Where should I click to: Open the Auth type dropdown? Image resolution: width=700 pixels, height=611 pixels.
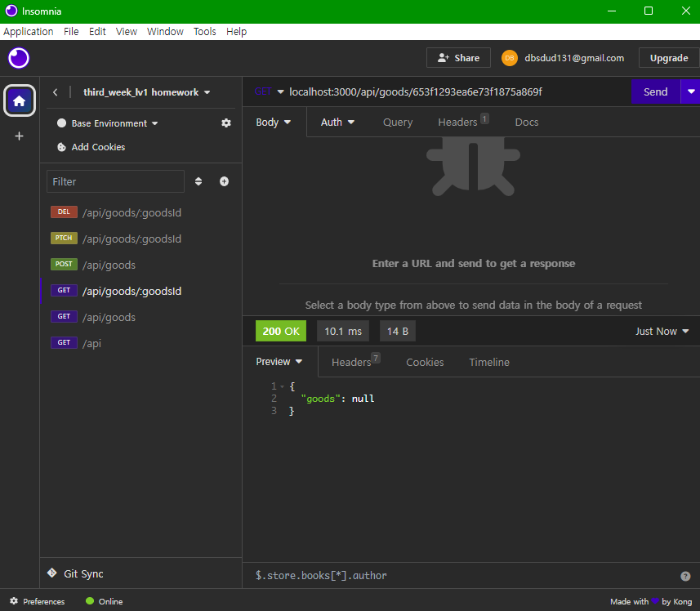[x=337, y=123]
